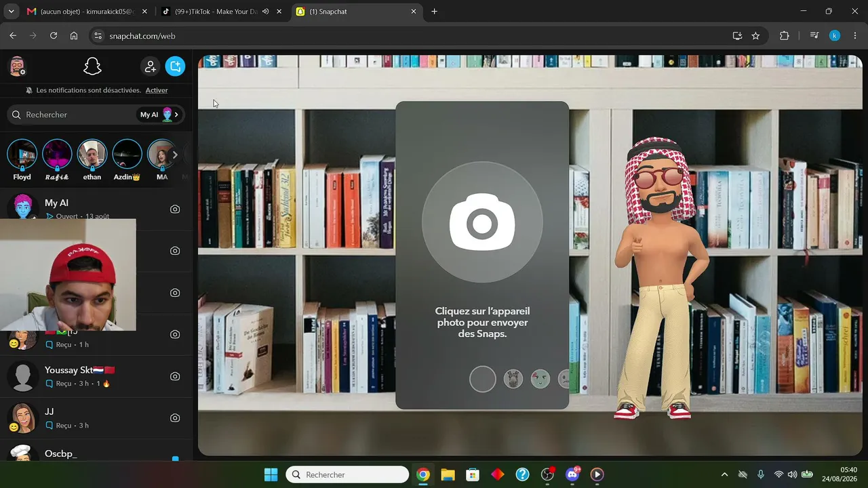Choose the third lens in the lens carousel
868x488 pixels.
click(x=540, y=379)
